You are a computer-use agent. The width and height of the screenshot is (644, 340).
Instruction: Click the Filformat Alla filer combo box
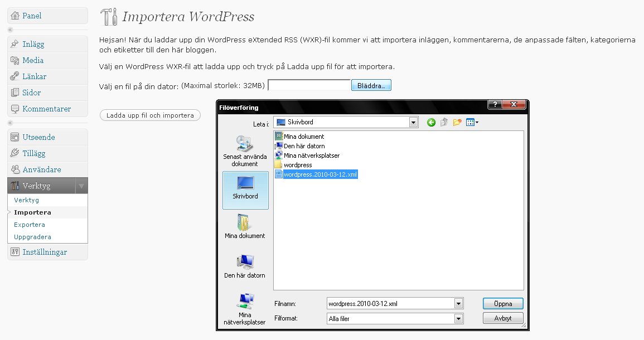click(395, 318)
